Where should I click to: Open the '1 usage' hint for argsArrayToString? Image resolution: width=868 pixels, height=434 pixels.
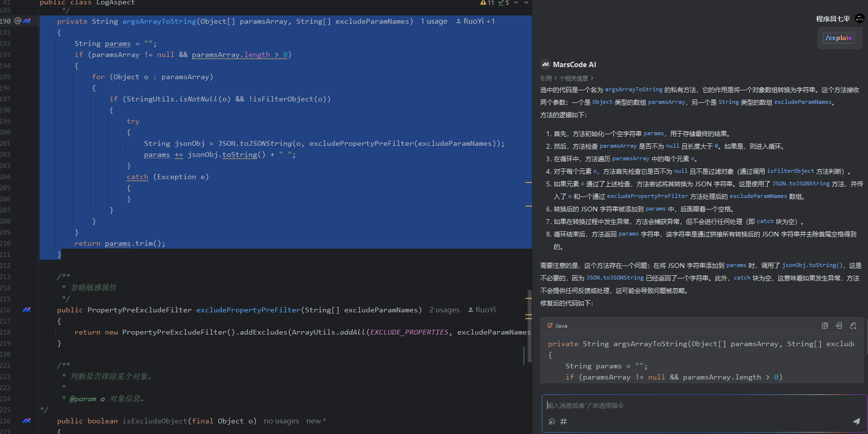click(x=434, y=21)
